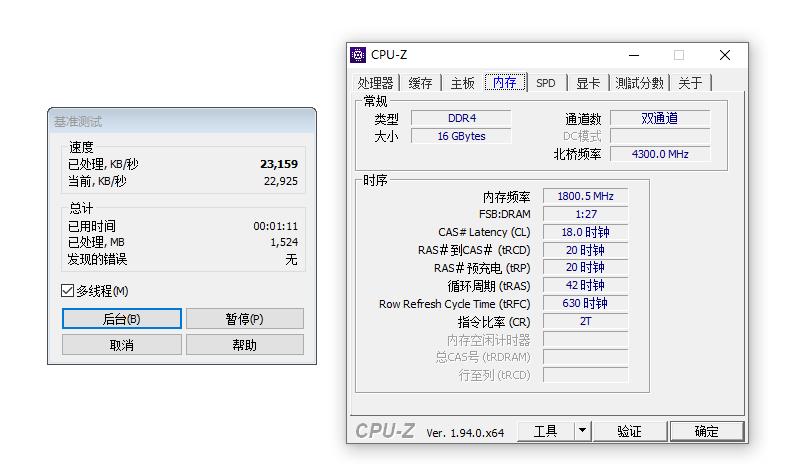Screen dimensions: 809x475
Task: Toggle the 多线程(M) checkbox
Action: pos(68,291)
